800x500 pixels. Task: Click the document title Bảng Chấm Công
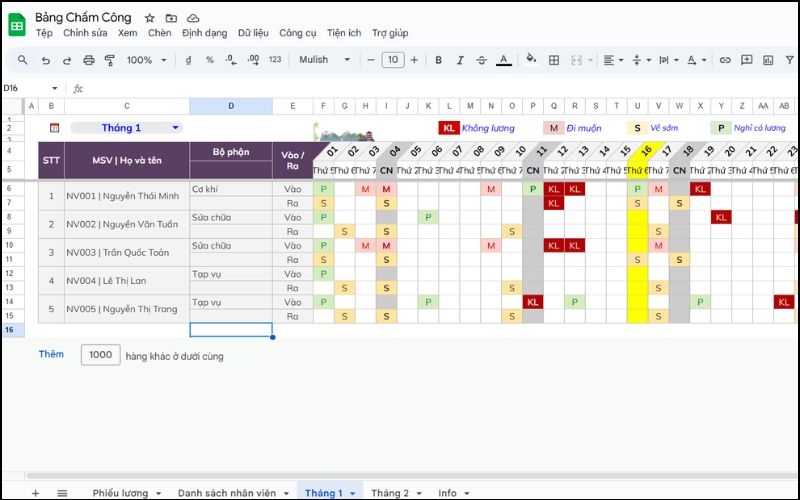(x=83, y=18)
